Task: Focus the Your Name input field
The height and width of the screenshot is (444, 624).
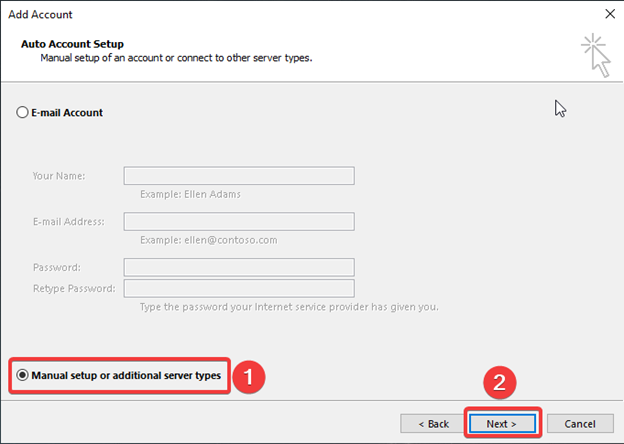Action: pyautogui.click(x=239, y=176)
